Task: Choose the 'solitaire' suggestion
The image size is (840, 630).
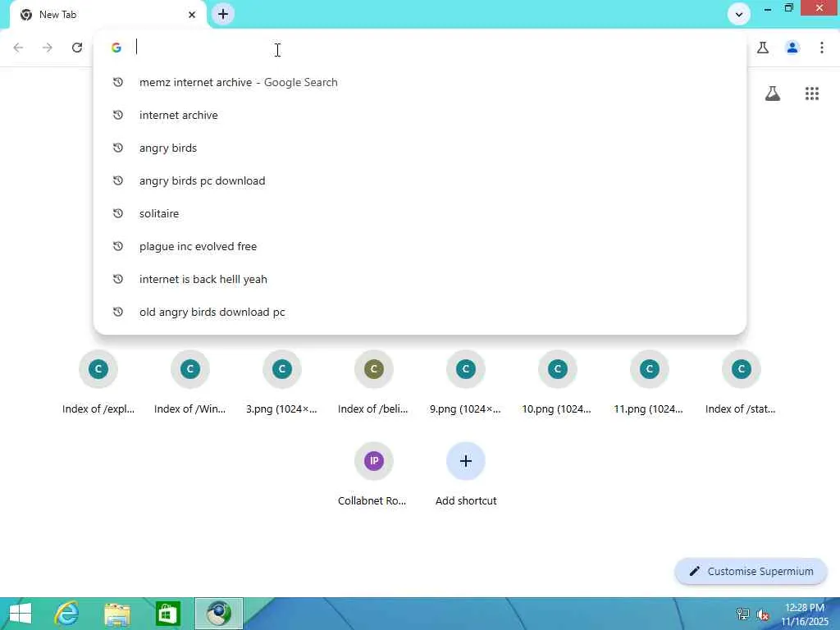Action: (419, 214)
